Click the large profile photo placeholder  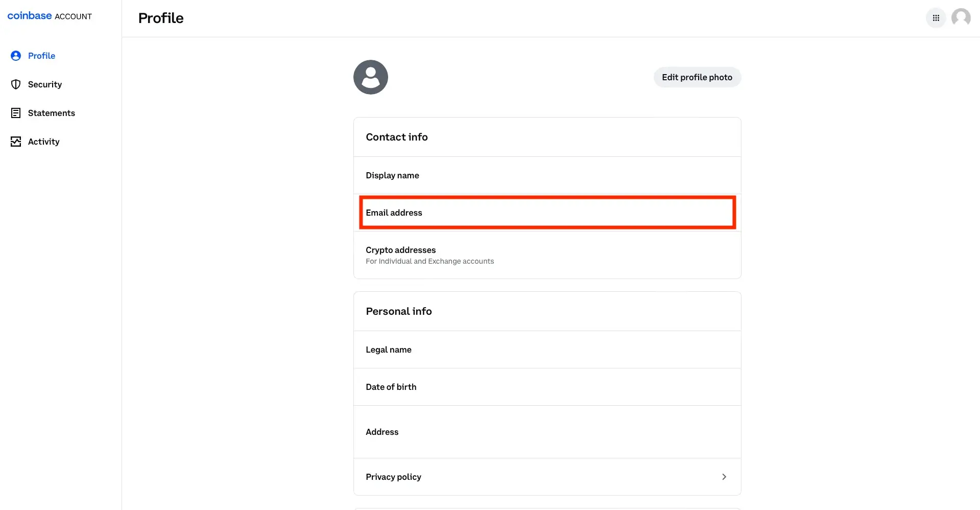pos(370,77)
